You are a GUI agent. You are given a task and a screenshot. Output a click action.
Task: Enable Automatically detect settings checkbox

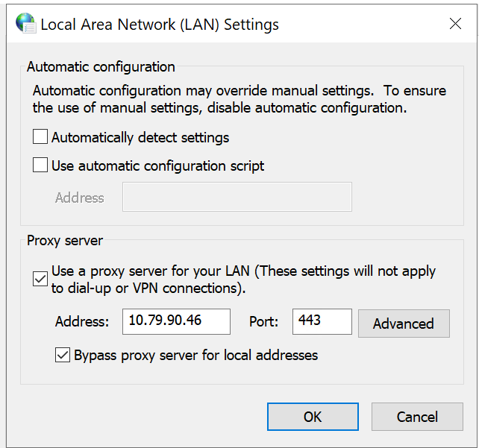(x=40, y=137)
